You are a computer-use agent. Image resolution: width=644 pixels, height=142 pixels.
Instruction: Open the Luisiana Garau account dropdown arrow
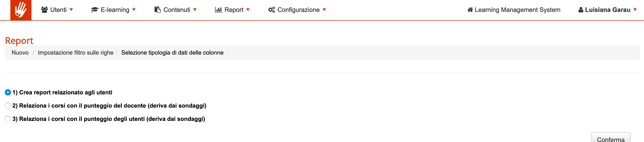(635, 10)
